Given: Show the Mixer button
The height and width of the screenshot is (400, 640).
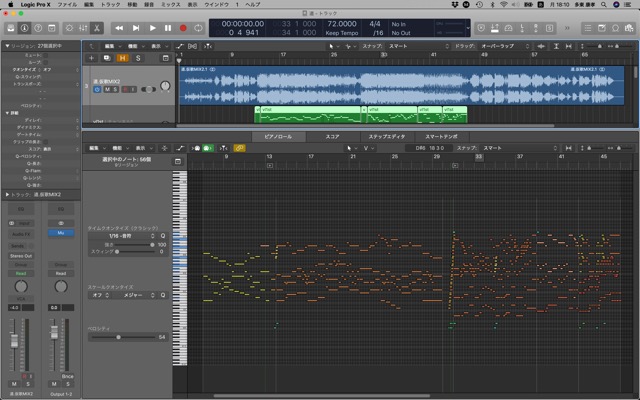Looking at the screenshot, I should coord(83,28).
